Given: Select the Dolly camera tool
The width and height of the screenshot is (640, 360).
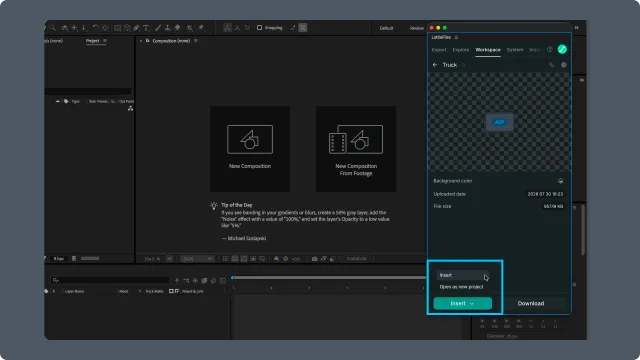Looking at the screenshot, I should [x=84, y=28].
